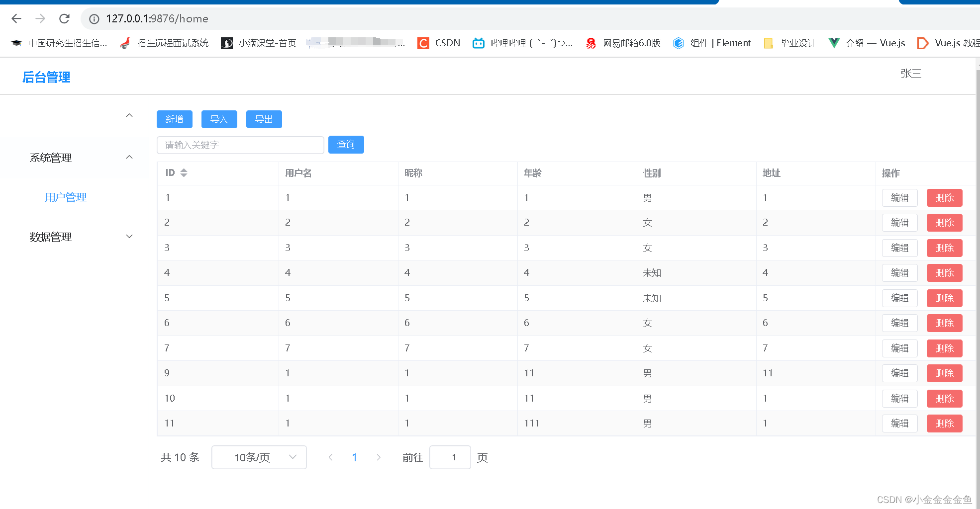Edit the row with ID 2

[x=900, y=223]
